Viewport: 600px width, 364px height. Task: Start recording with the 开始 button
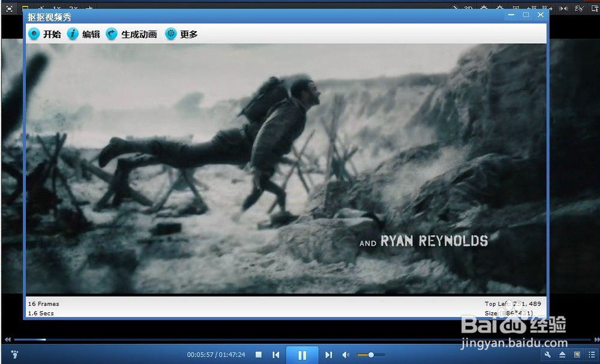coord(44,34)
